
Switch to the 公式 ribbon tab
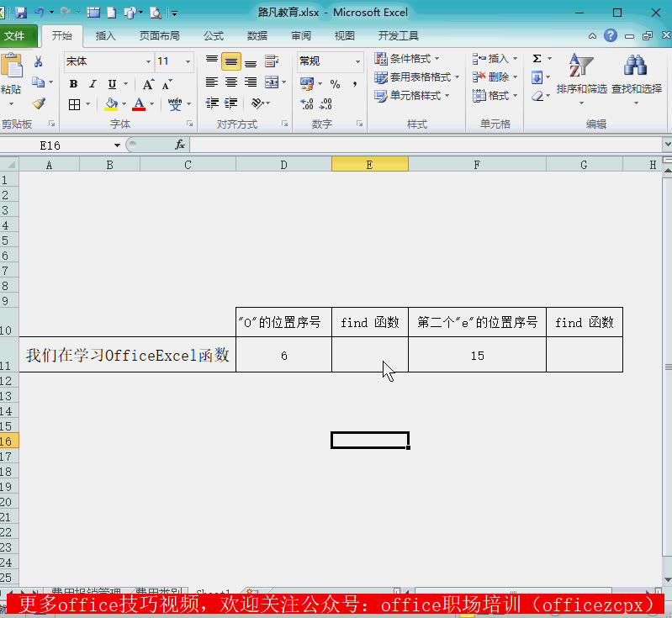coord(214,36)
